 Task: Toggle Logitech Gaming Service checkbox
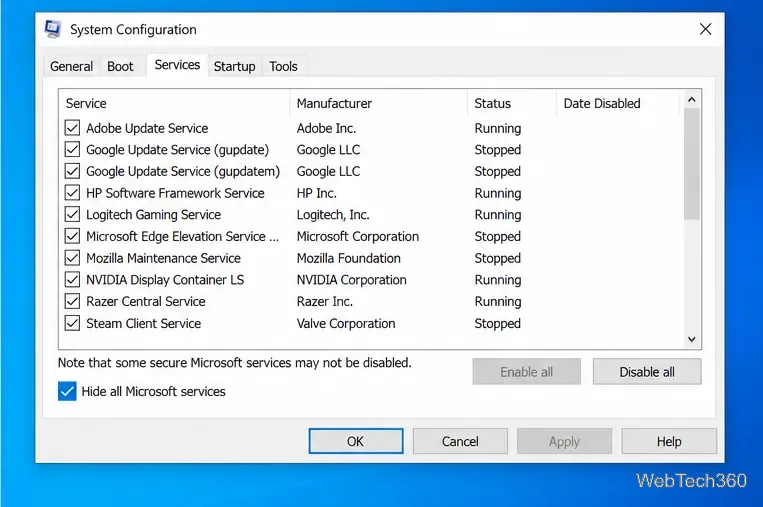pos(72,215)
